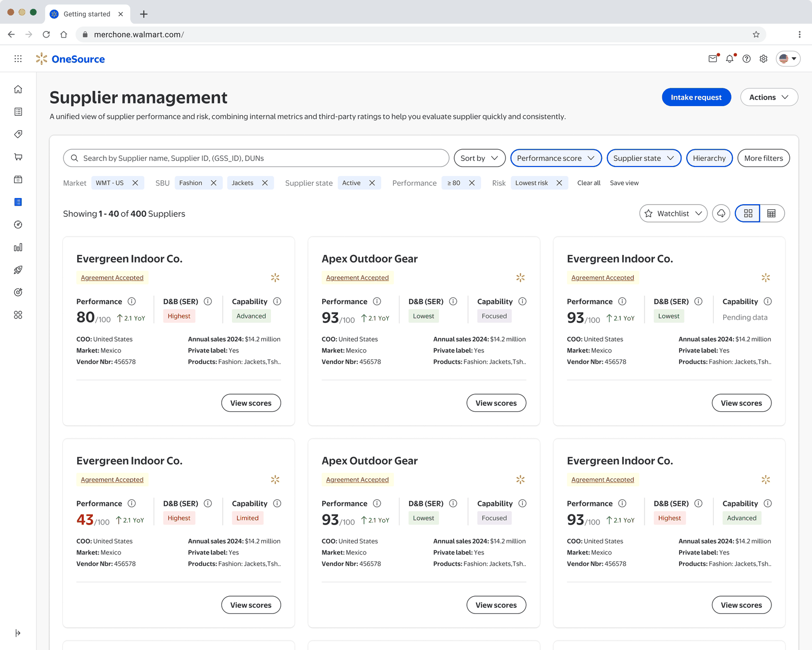Open the gauge dashboard sidebar icon
Screen dimensions: 812x650
pos(18,224)
